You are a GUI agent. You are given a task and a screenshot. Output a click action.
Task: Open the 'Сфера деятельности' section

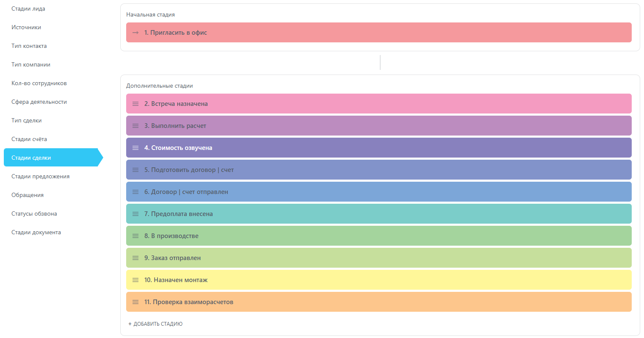39,102
